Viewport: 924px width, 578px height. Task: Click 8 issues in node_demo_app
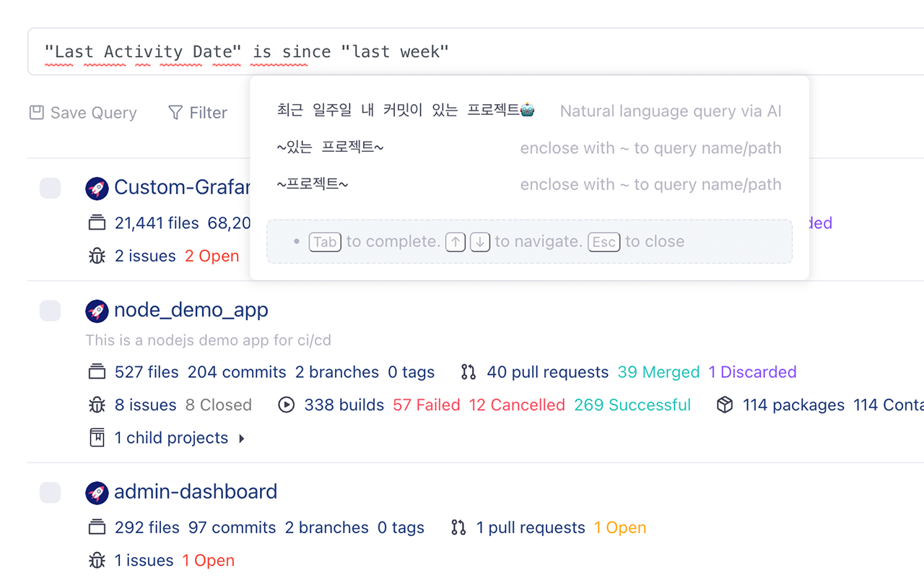[145, 405]
